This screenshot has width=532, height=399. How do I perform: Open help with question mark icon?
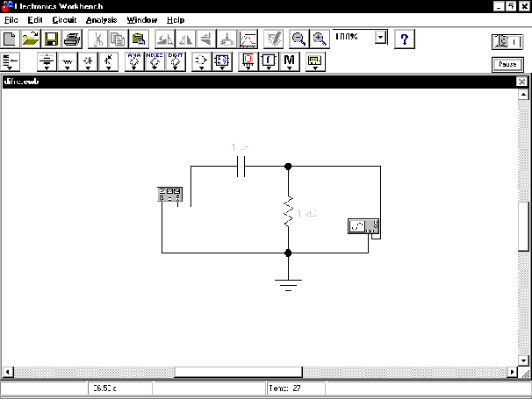coord(405,39)
